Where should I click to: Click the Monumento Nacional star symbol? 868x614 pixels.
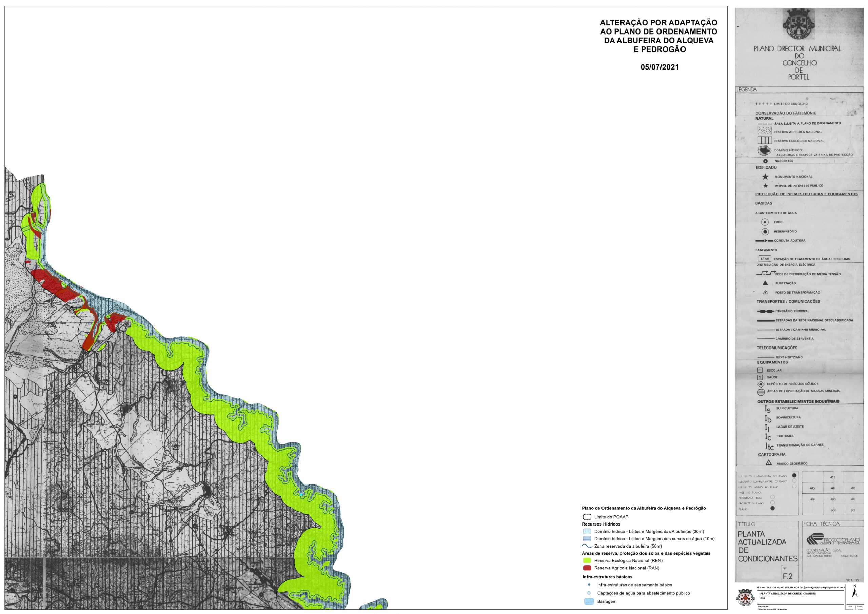click(x=765, y=177)
